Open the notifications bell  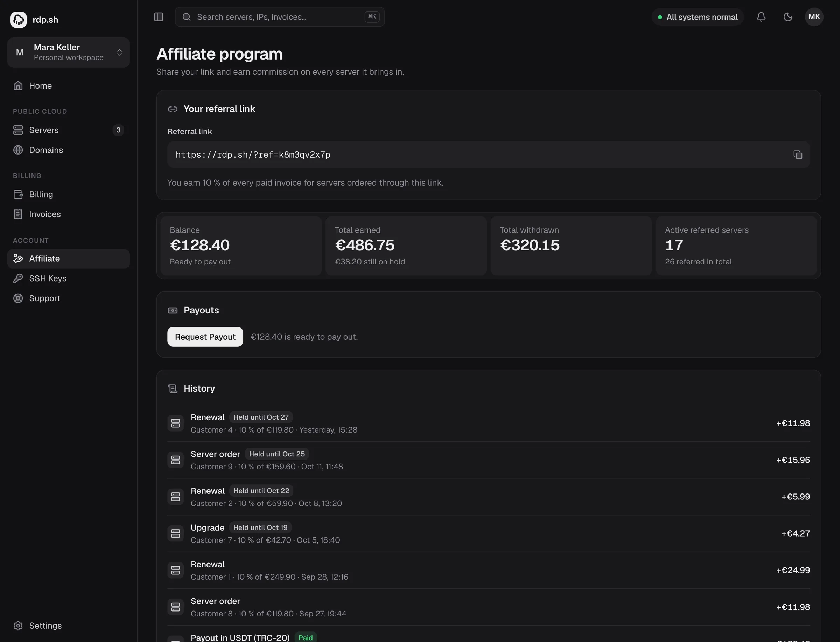761,17
